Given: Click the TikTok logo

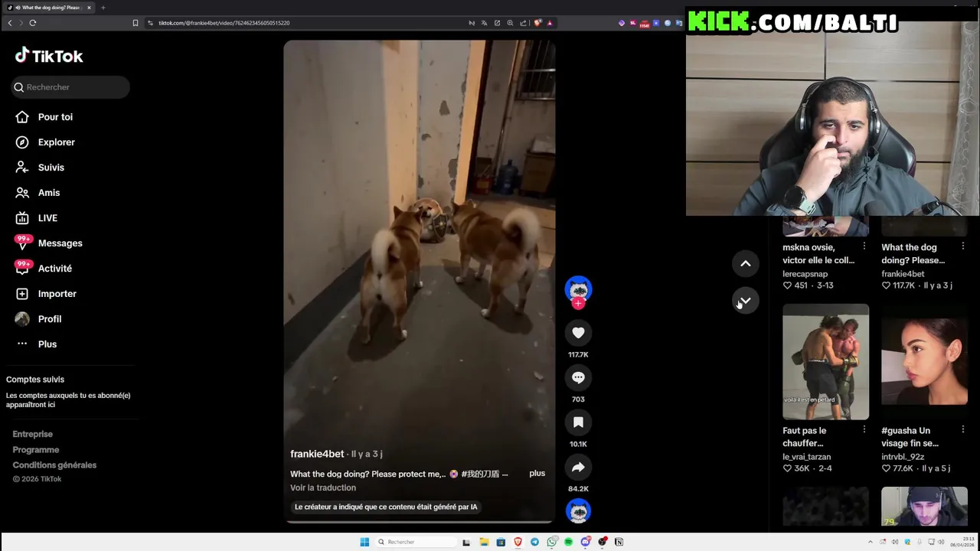Looking at the screenshot, I should pyautogui.click(x=49, y=56).
